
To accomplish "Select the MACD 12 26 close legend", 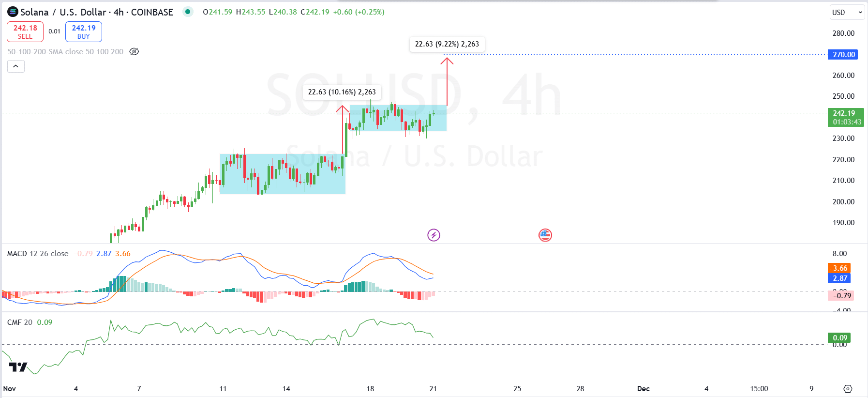I will 38,254.
